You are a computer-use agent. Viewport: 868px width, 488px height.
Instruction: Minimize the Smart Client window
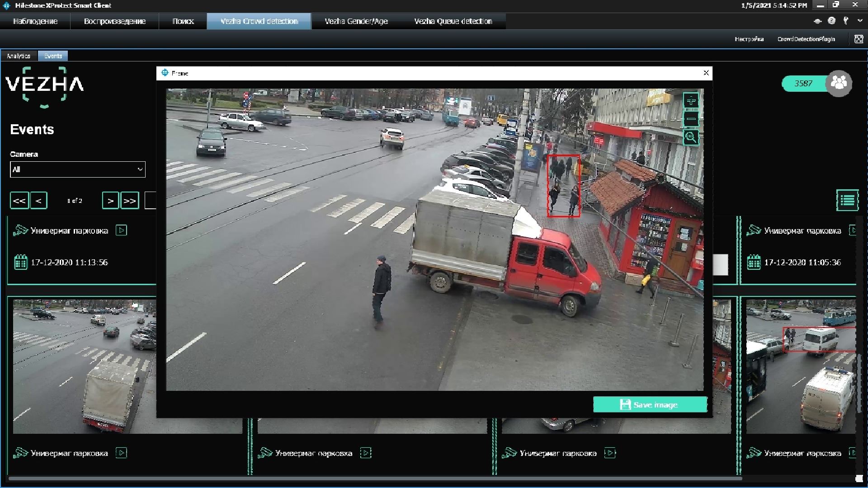tap(820, 5)
